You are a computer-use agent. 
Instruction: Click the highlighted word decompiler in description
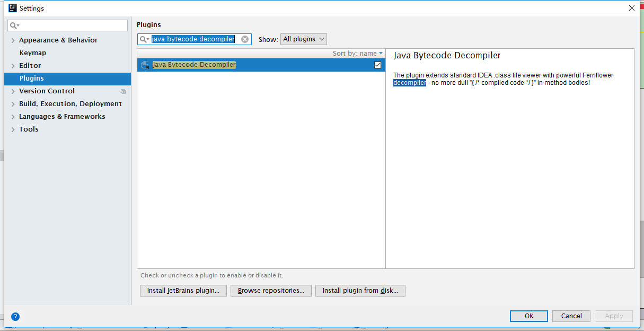[409, 83]
